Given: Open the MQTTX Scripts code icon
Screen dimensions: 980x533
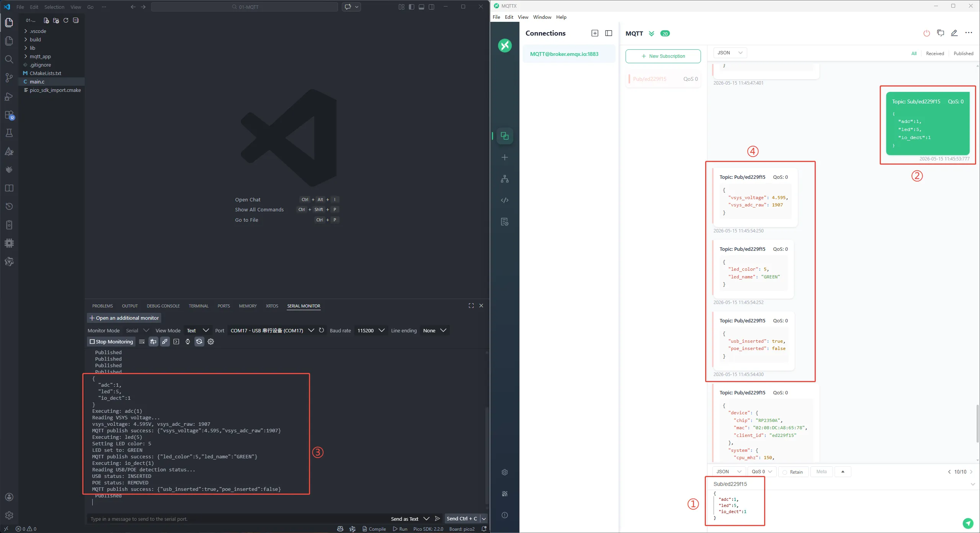Looking at the screenshot, I should pos(505,200).
